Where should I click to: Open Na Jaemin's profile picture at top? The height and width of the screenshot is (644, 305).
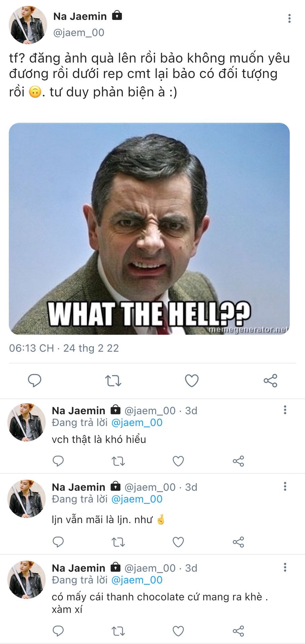[x=28, y=25]
